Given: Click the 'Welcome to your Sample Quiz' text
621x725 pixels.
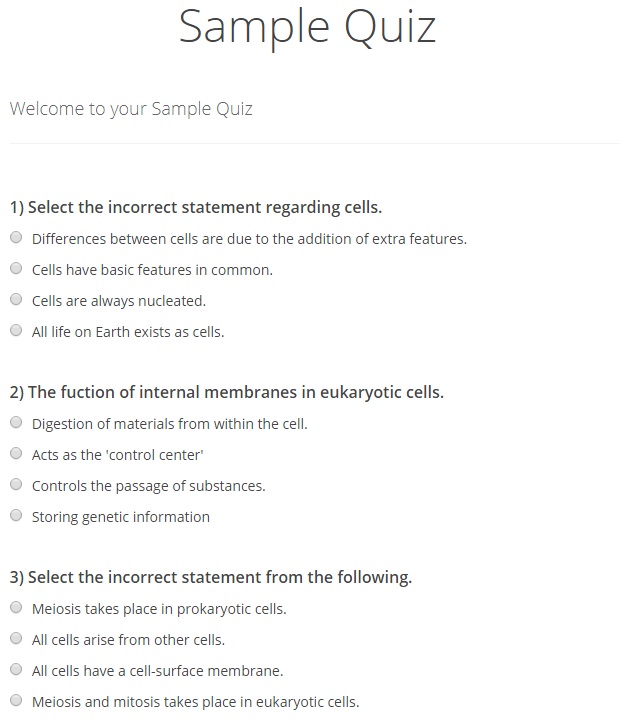Looking at the screenshot, I should click(131, 108).
